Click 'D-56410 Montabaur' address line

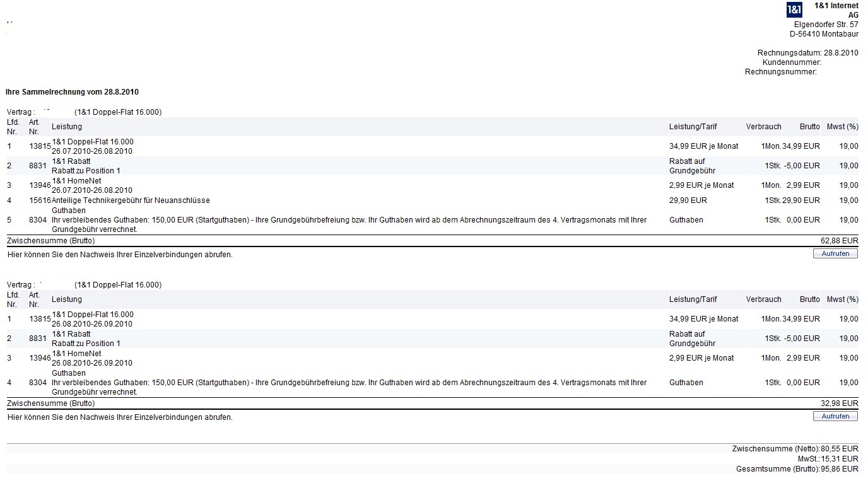point(824,34)
